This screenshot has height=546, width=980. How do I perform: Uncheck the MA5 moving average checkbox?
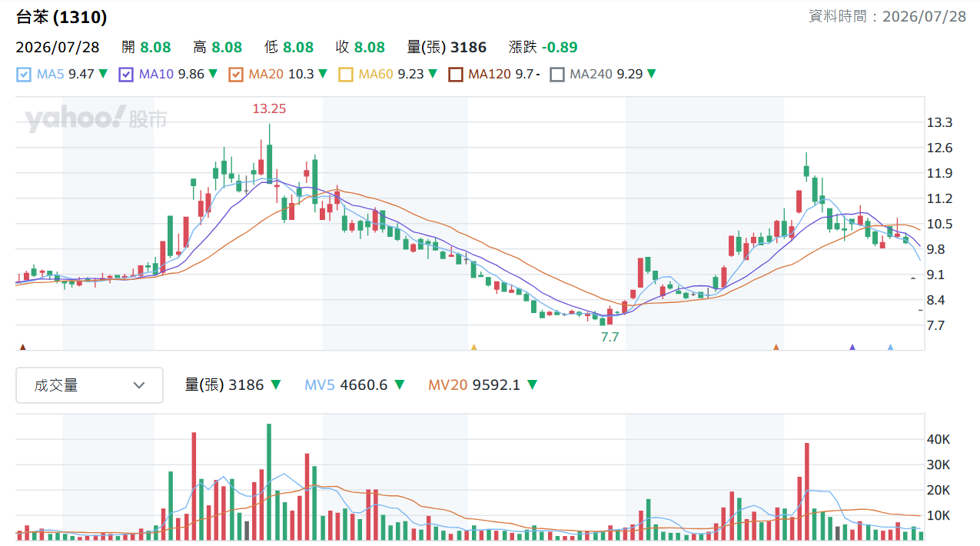coord(24,75)
